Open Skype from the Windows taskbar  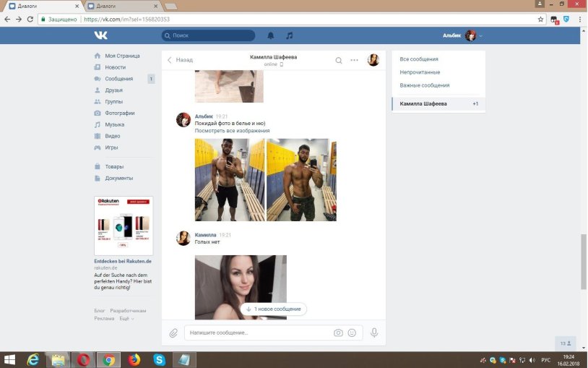pyautogui.click(x=159, y=359)
